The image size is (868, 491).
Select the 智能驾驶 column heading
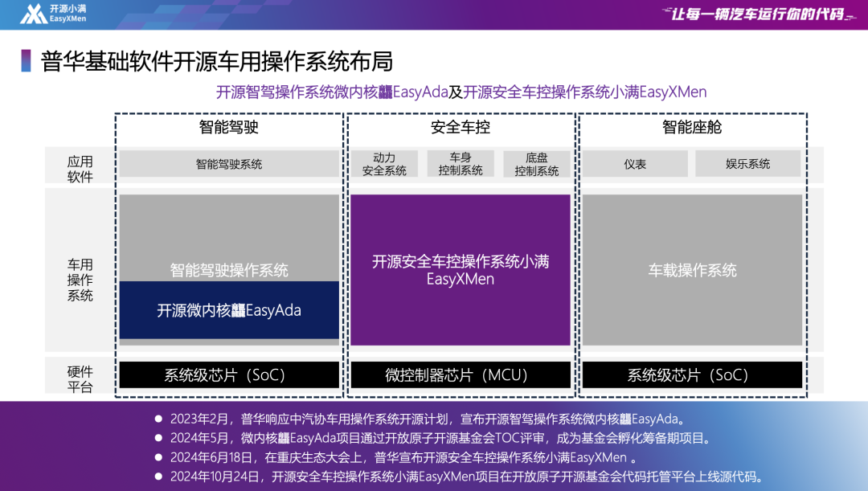pos(228,127)
